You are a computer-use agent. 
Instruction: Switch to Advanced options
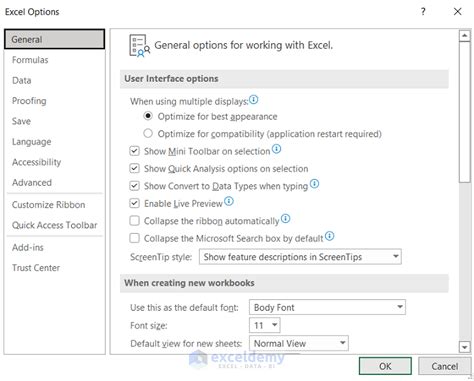click(x=55, y=182)
